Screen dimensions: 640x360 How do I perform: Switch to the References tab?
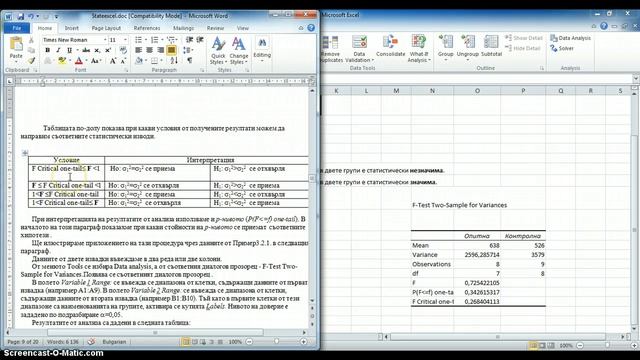(147, 28)
